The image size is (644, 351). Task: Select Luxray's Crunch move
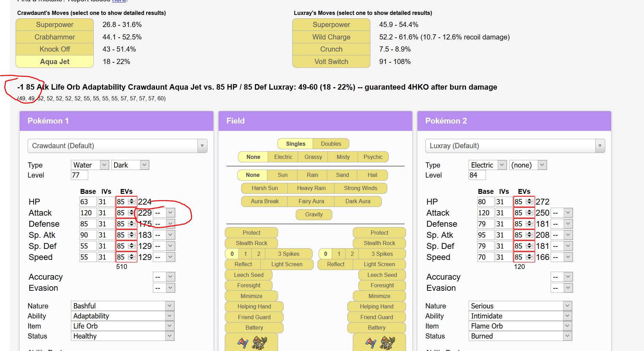pyautogui.click(x=331, y=49)
